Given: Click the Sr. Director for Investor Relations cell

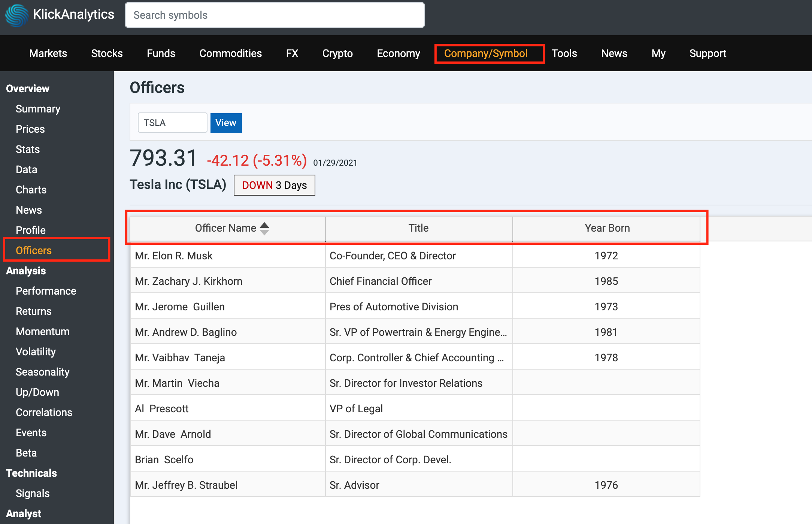Looking at the screenshot, I should click(x=419, y=383).
